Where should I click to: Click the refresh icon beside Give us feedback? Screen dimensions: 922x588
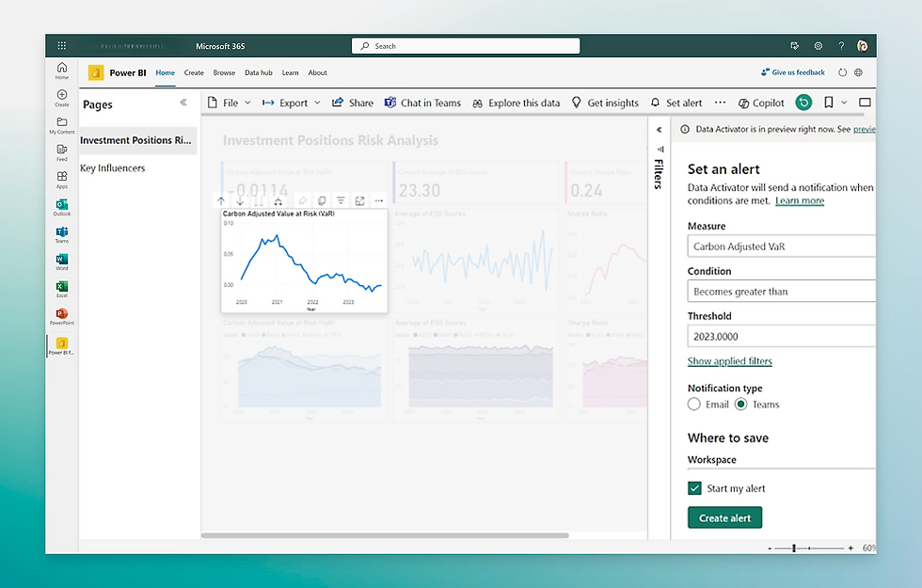(842, 72)
